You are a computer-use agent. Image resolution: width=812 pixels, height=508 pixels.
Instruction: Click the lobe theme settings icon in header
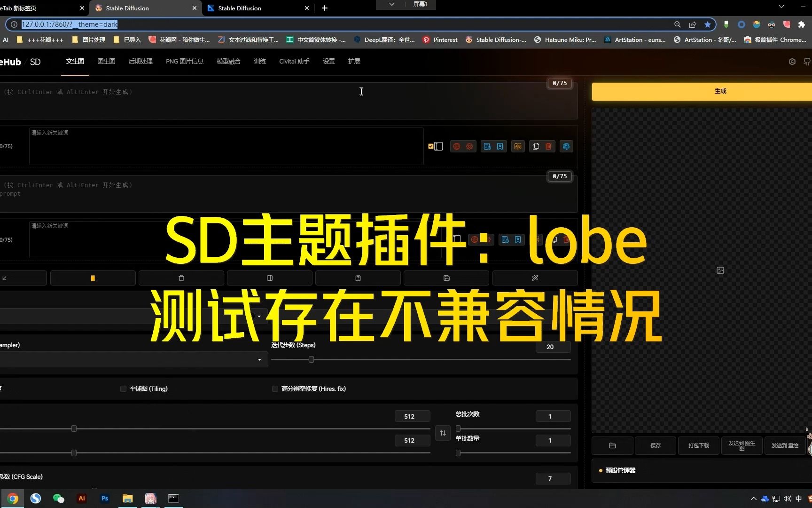792,62
